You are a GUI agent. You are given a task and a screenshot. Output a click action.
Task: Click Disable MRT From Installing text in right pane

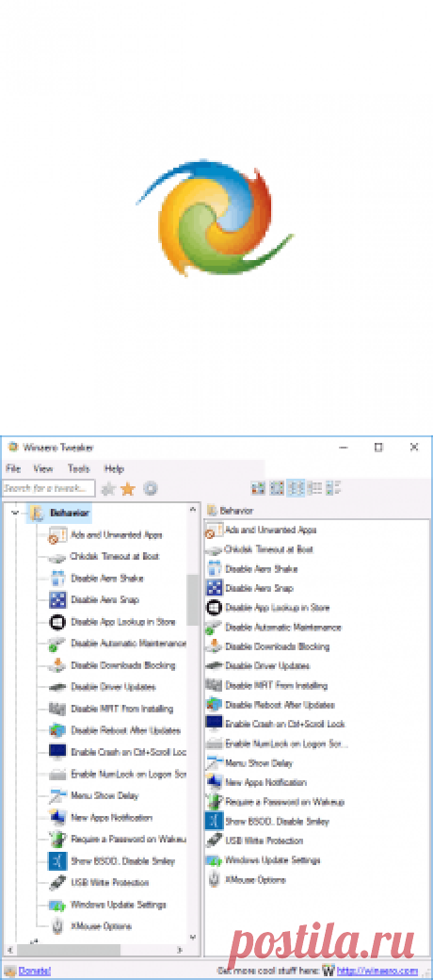click(277, 686)
